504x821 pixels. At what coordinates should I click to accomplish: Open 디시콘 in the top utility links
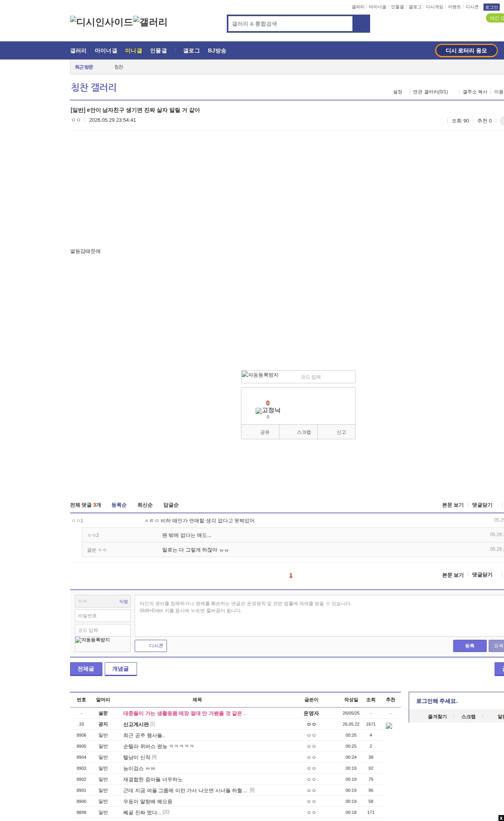472,7
